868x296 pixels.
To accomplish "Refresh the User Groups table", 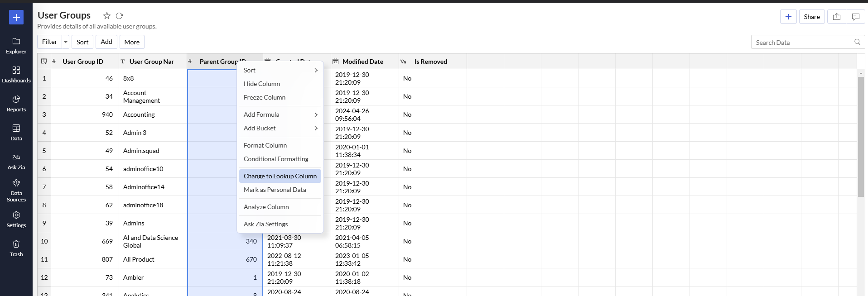I will point(120,16).
